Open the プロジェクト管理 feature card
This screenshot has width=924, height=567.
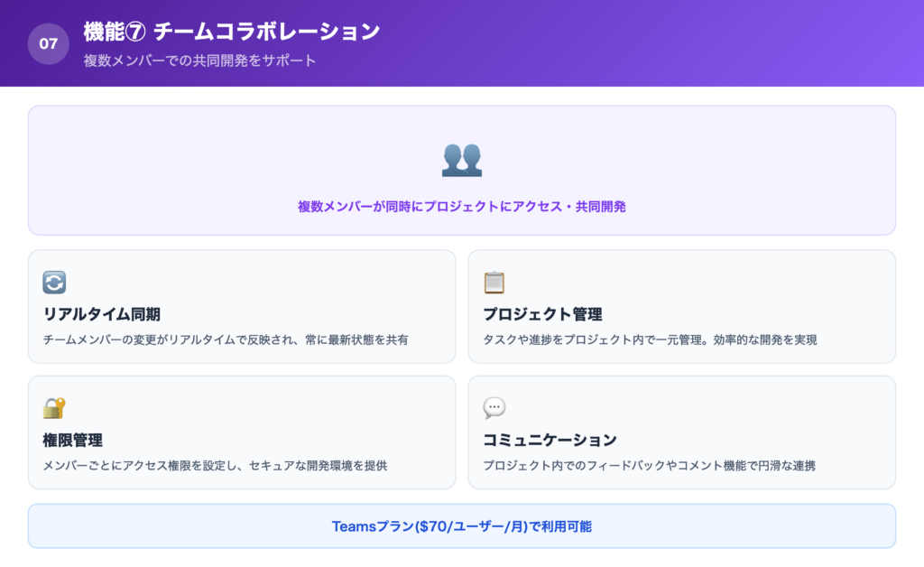click(681, 306)
